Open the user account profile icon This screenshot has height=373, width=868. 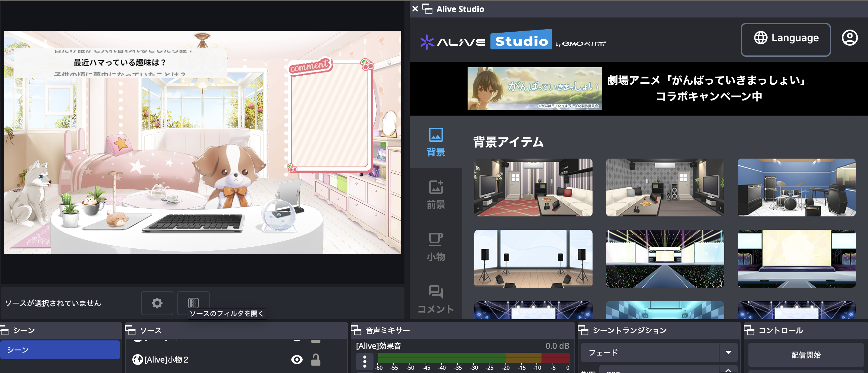[849, 38]
